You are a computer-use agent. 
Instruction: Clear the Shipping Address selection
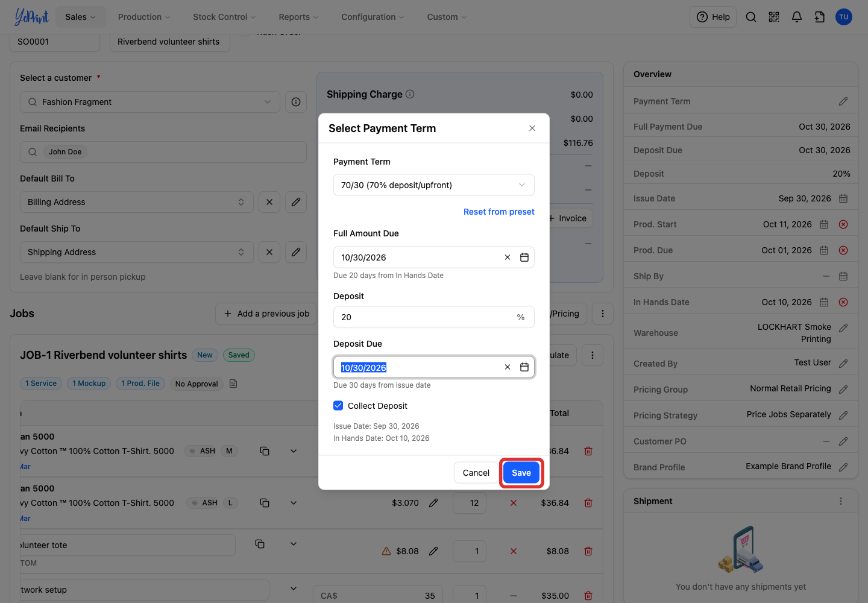[x=269, y=252]
